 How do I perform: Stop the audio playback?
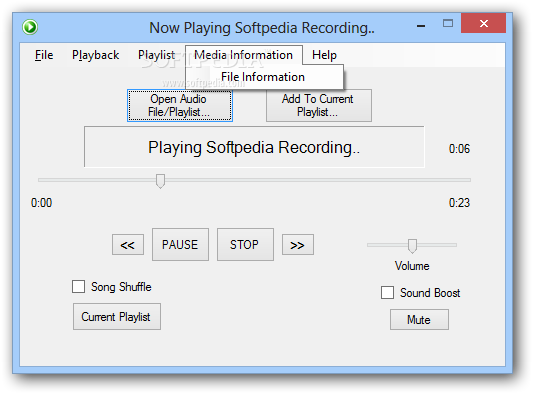point(245,244)
